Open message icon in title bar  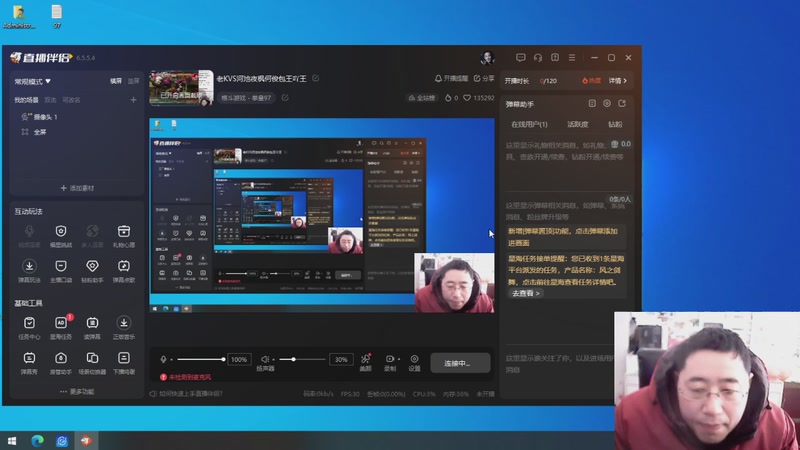pos(520,58)
